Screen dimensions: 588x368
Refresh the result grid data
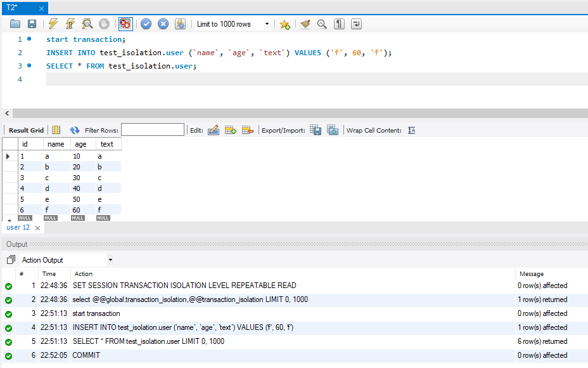pos(74,130)
